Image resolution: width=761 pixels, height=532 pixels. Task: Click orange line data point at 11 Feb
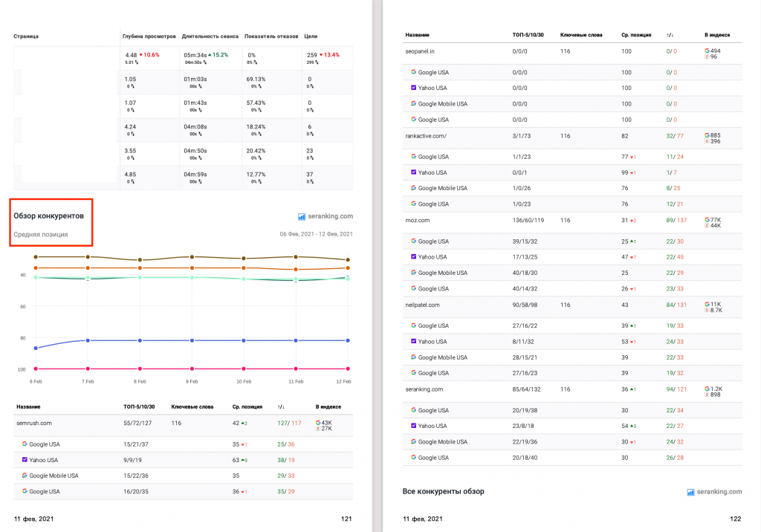pyautogui.click(x=296, y=270)
